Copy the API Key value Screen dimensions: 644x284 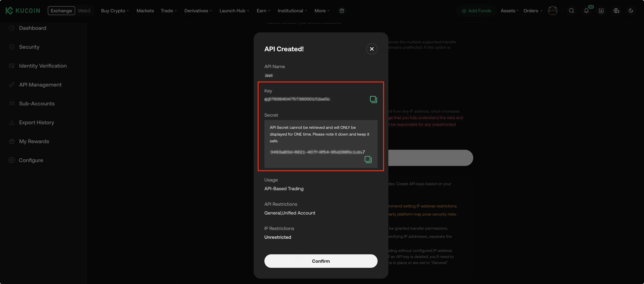point(373,99)
